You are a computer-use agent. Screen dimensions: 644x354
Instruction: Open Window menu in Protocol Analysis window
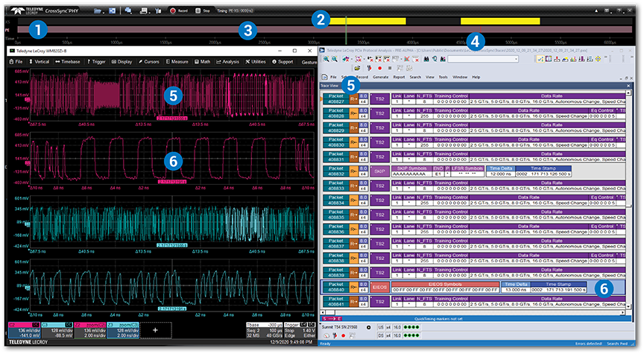460,78
